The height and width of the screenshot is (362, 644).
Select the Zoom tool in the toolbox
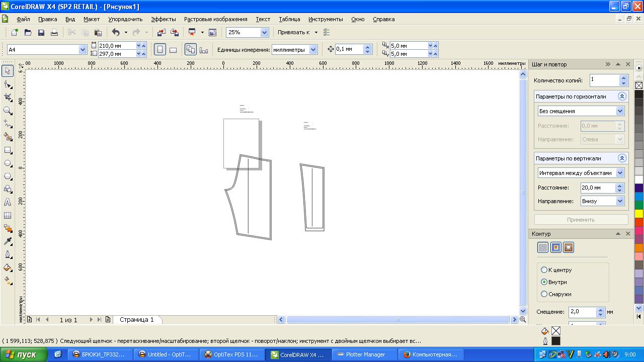click(8, 111)
